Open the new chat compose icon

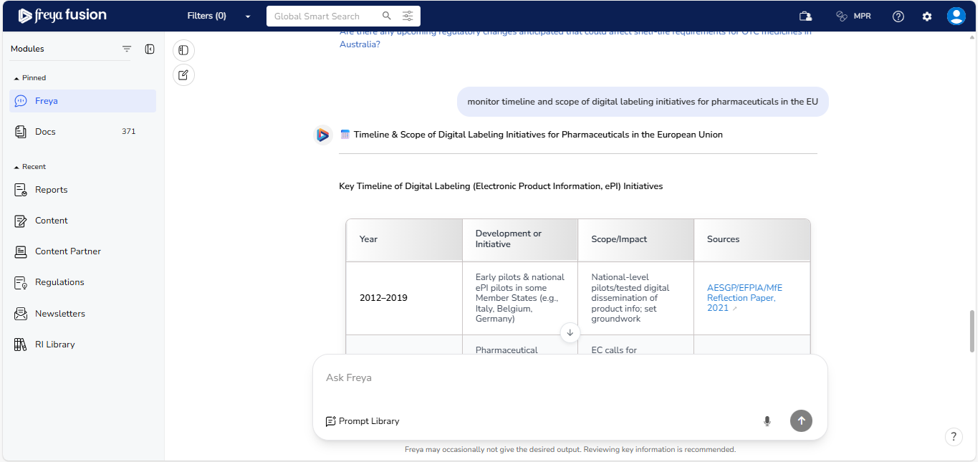[x=183, y=74]
